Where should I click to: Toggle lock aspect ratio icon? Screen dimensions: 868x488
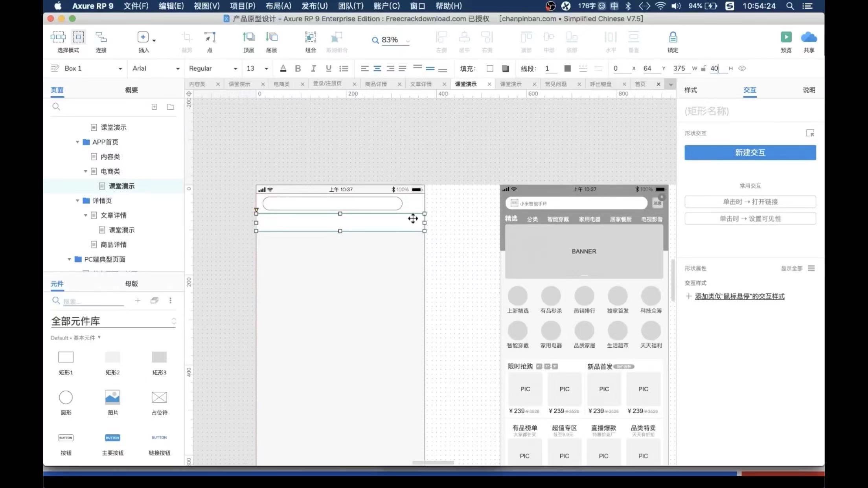703,68
